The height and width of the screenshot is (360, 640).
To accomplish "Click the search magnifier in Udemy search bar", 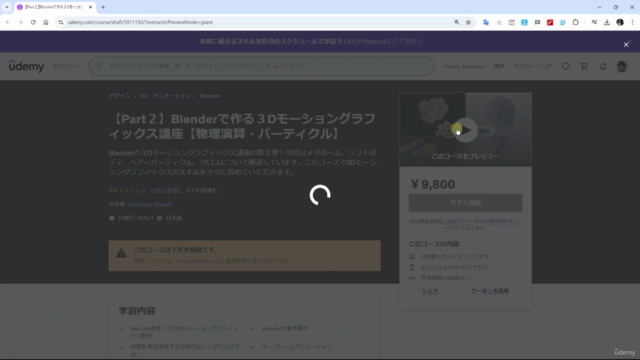I will pyautogui.click(x=98, y=66).
